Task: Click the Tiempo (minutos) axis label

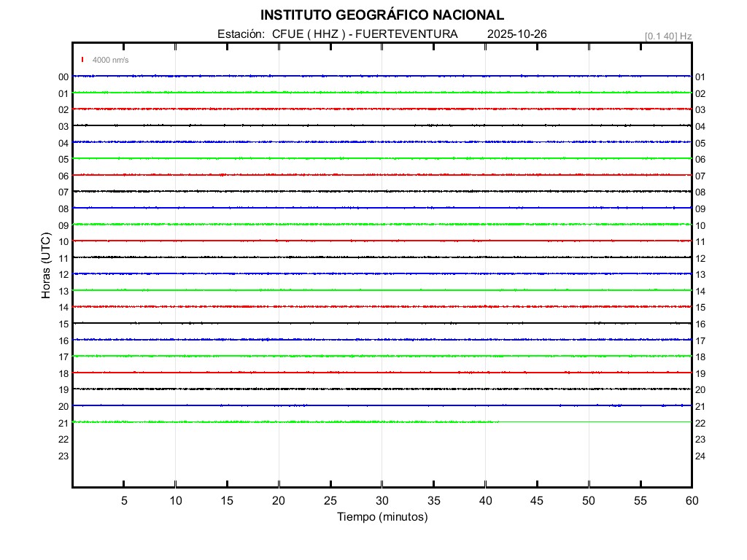Action: click(x=382, y=517)
